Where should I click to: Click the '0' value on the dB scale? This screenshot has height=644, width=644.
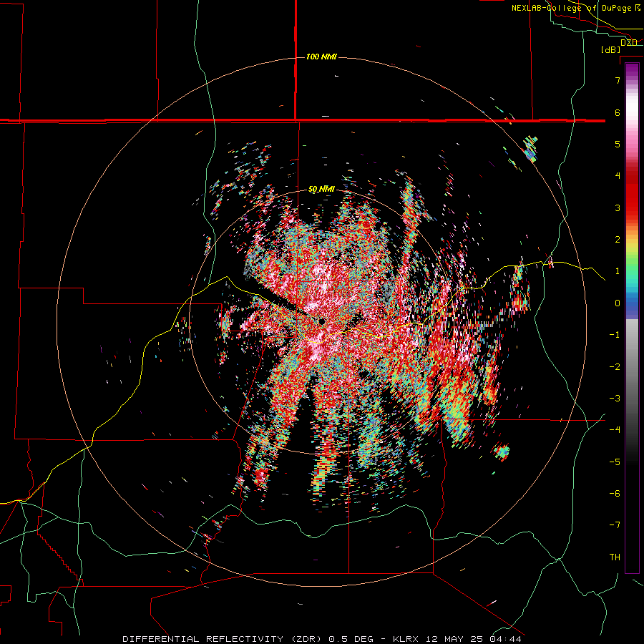pyautogui.click(x=618, y=303)
